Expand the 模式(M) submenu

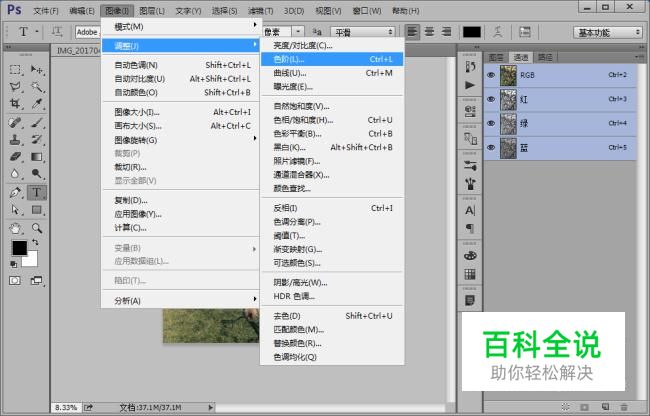(180, 27)
